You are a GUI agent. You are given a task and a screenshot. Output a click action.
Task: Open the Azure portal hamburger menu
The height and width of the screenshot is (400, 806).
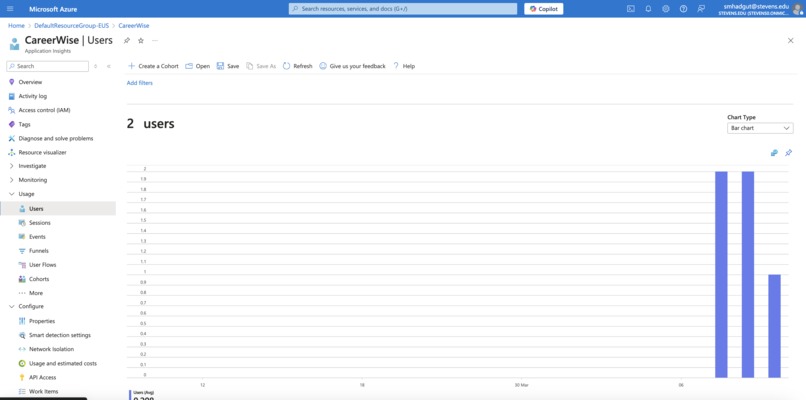click(x=10, y=9)
